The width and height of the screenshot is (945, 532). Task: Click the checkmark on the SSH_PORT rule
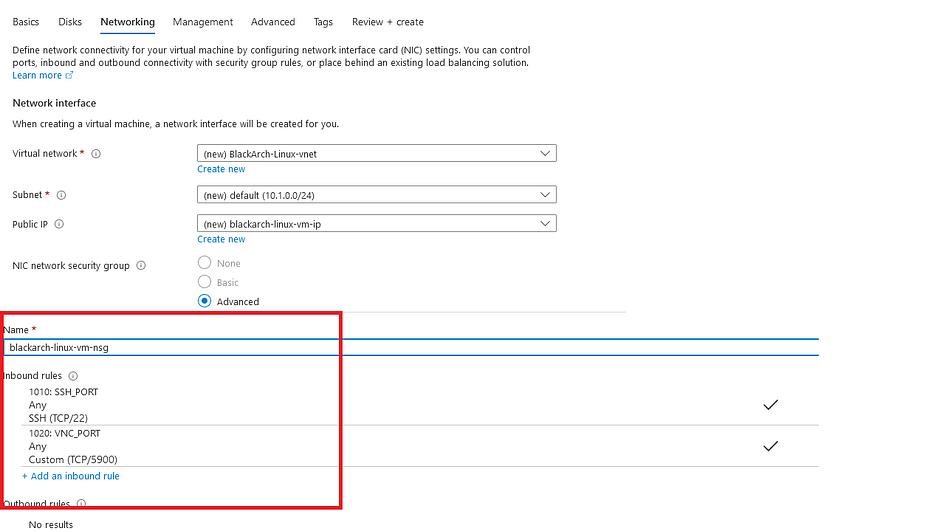[770, 405]
